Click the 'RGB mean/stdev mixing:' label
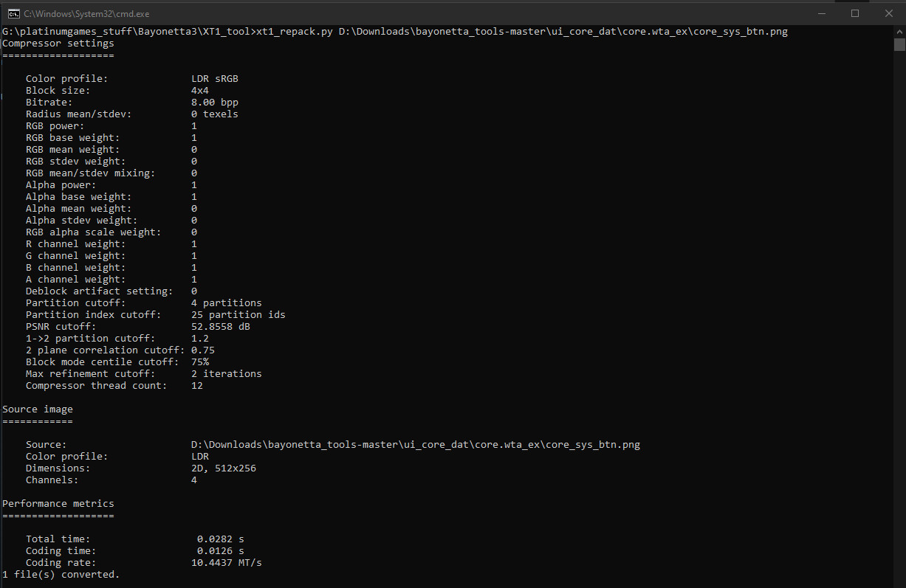This screenshot has width=906, height=588. (x=91, y=173)
